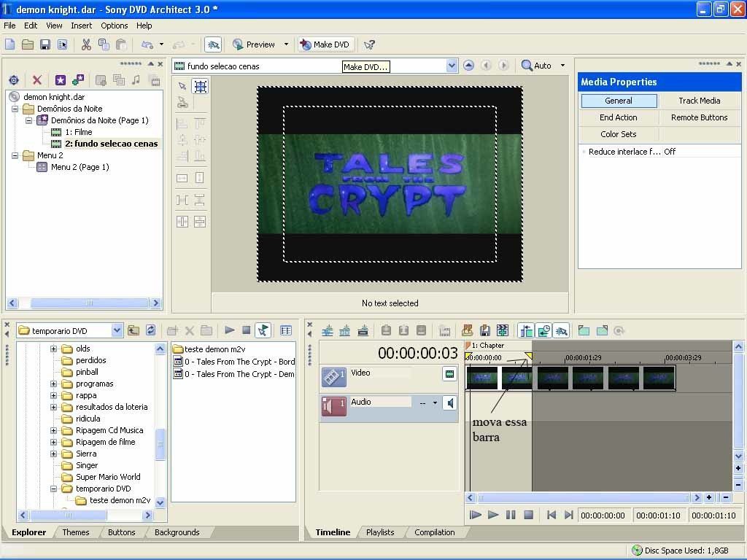Switch to the Compilation tab
The height and width of the screenshot is (560, 747).
pyautogui.click(x=435, y=532)
